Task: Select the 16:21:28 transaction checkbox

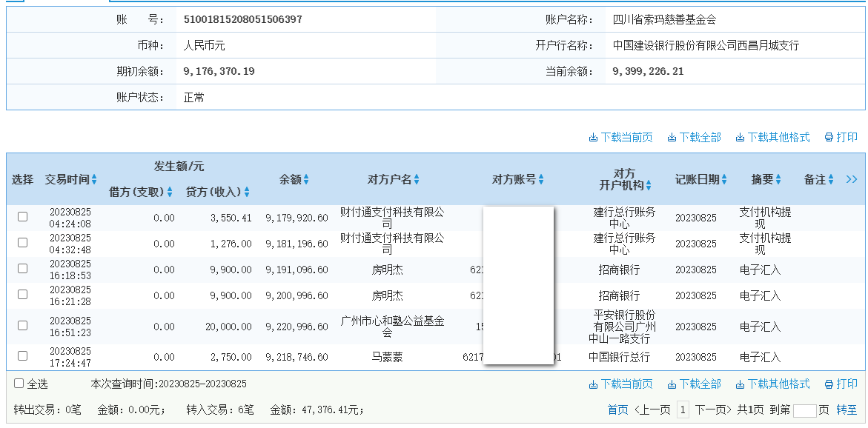Action: [23, 295]
